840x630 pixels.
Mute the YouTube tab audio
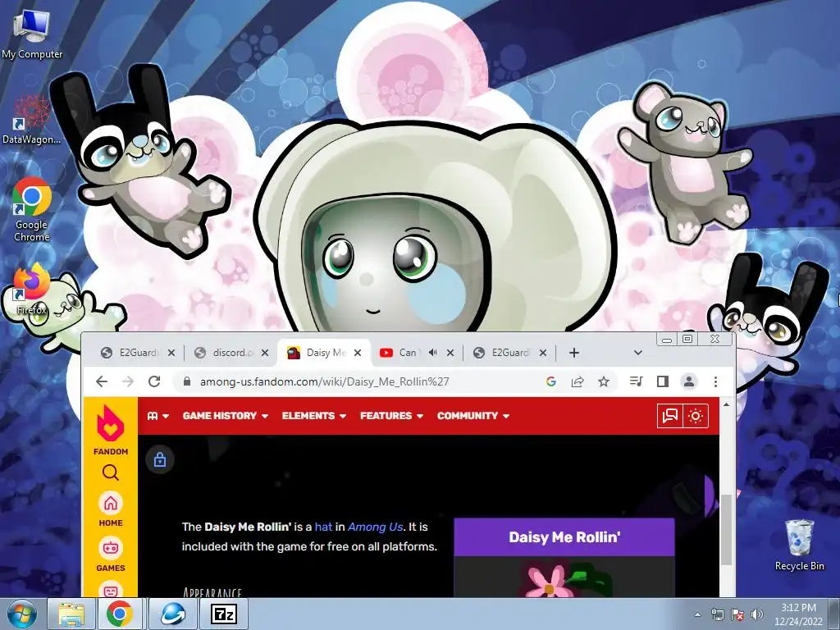pyautogui.click(x=433, y=353)
